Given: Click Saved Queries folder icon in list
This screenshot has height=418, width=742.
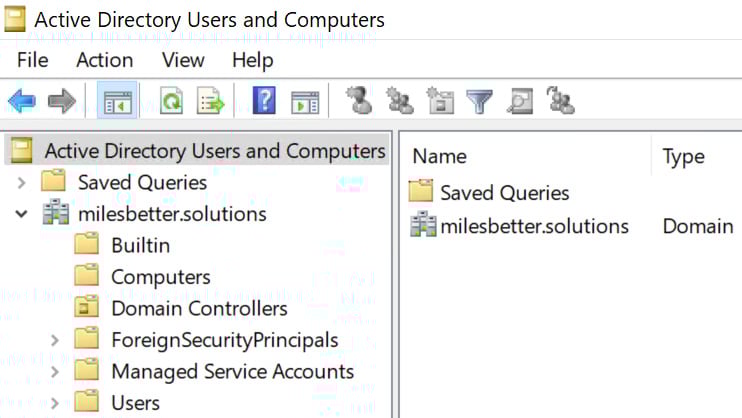Looking at the screenshot, I should tap(421, 191).
